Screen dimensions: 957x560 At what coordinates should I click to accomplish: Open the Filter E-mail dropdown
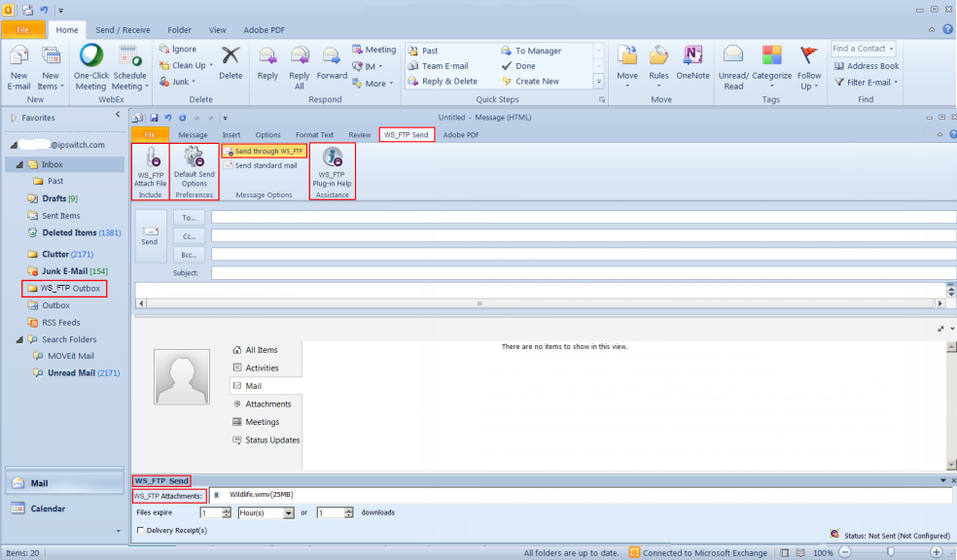896,83
